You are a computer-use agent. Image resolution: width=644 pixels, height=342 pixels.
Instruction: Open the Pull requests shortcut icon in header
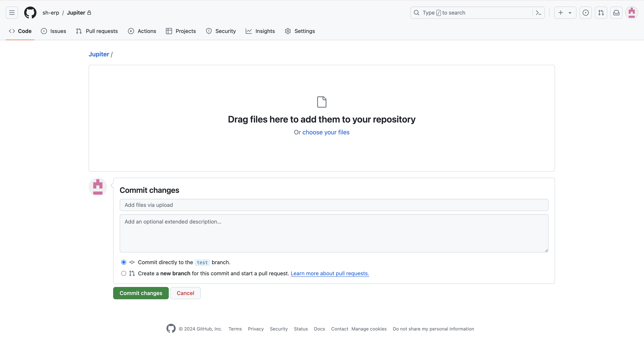point(601,12)
